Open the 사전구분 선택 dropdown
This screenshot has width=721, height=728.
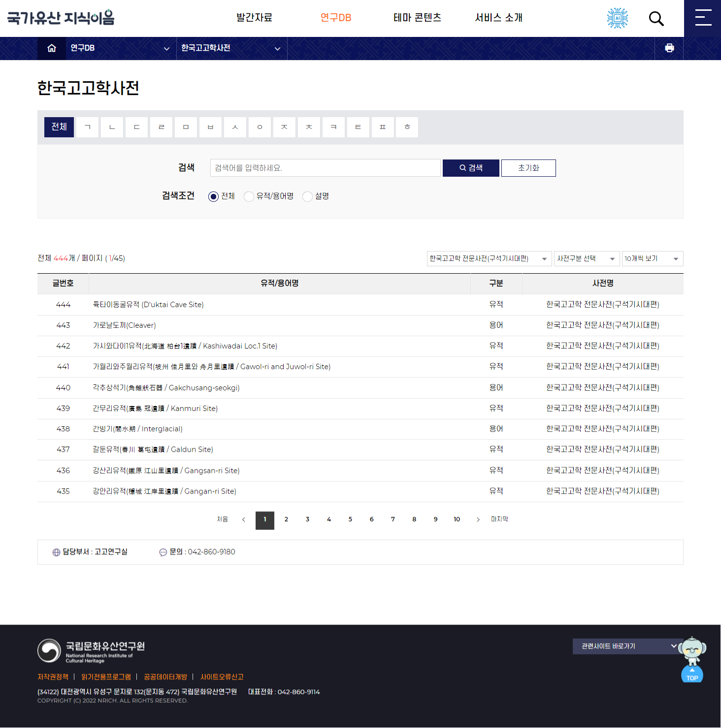point(586,259)
